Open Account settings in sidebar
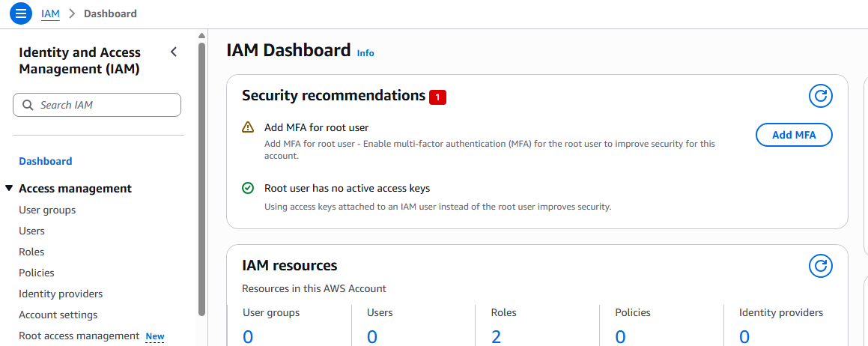The width and height of the screenshot is (868, 346). [x=58, y=315]
